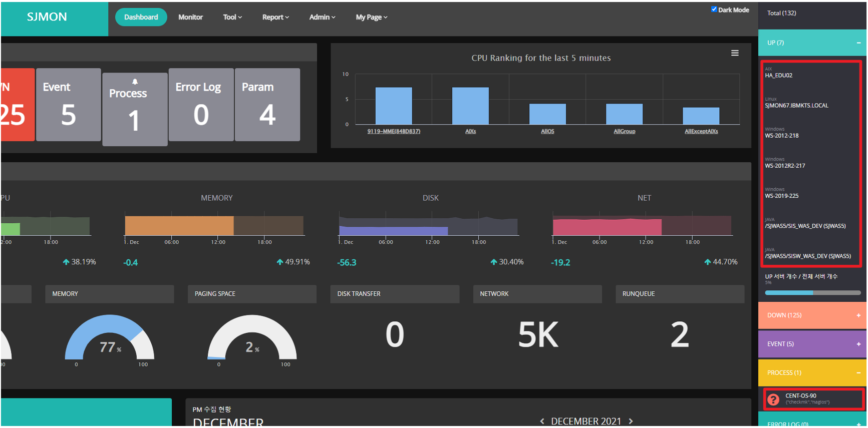Click Total (132) header

pyautogui.click(x=781, y=13)
